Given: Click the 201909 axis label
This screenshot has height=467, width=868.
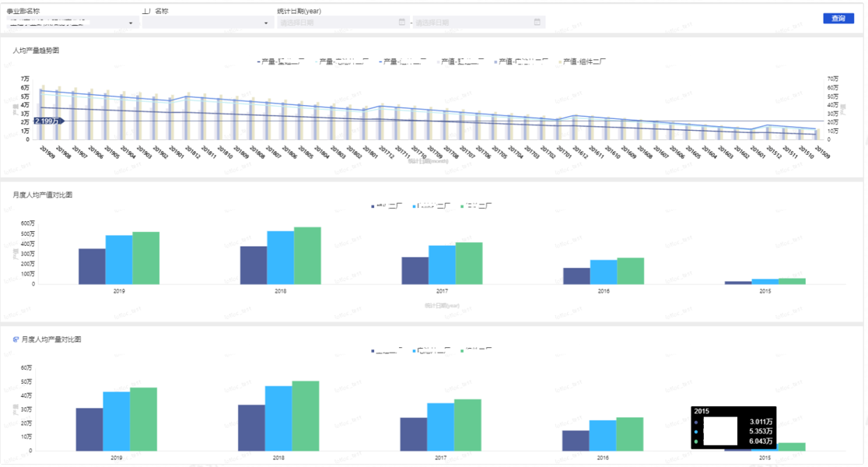Looking at the screenshot, I should [47, 153].
